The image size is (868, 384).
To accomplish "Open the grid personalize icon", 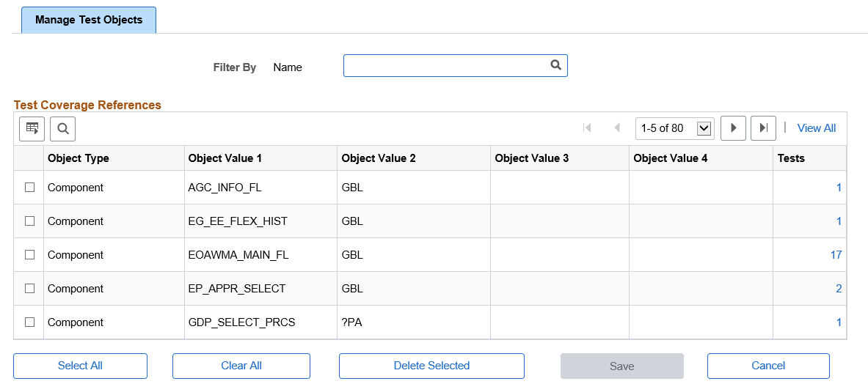I will tap(32, 129).
